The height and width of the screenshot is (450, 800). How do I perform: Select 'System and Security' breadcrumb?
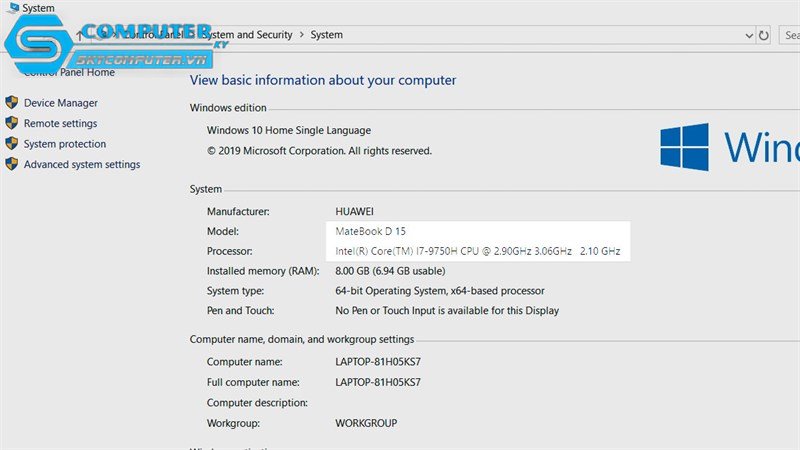tap(247, 35)
